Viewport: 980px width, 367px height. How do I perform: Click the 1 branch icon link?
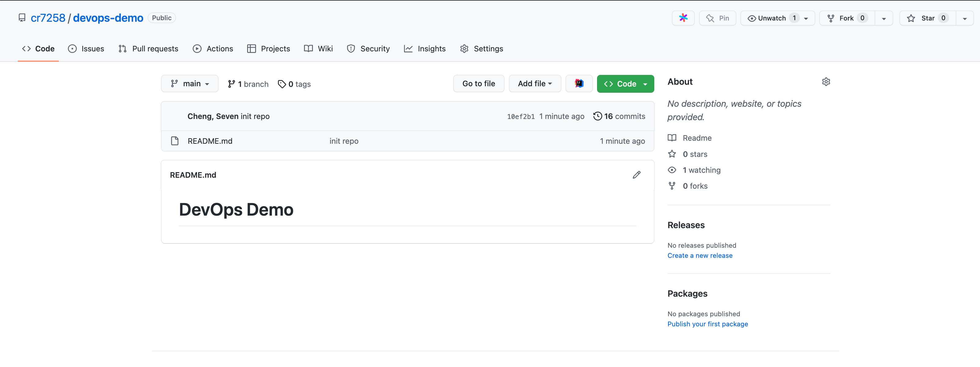(x=231, y=84)
